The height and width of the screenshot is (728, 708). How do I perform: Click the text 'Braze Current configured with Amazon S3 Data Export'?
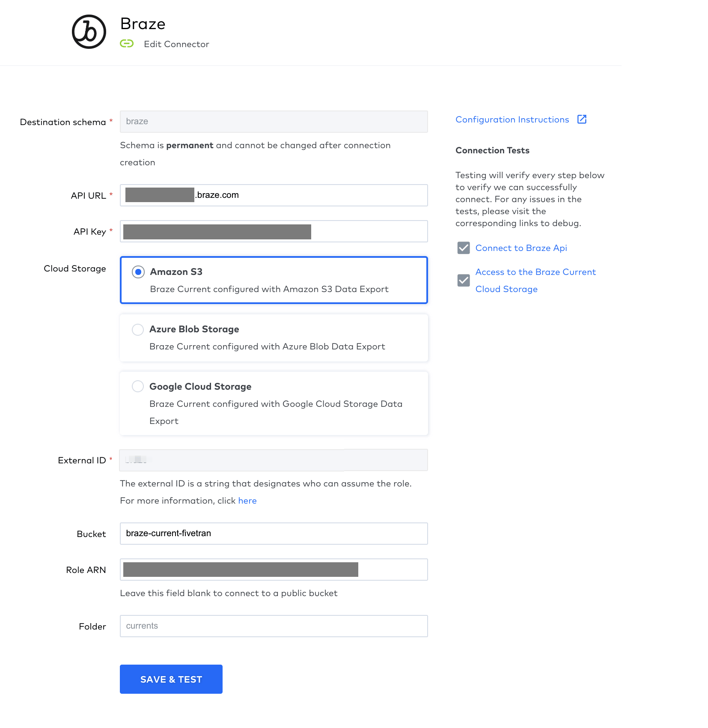click(x=269, y=289)
